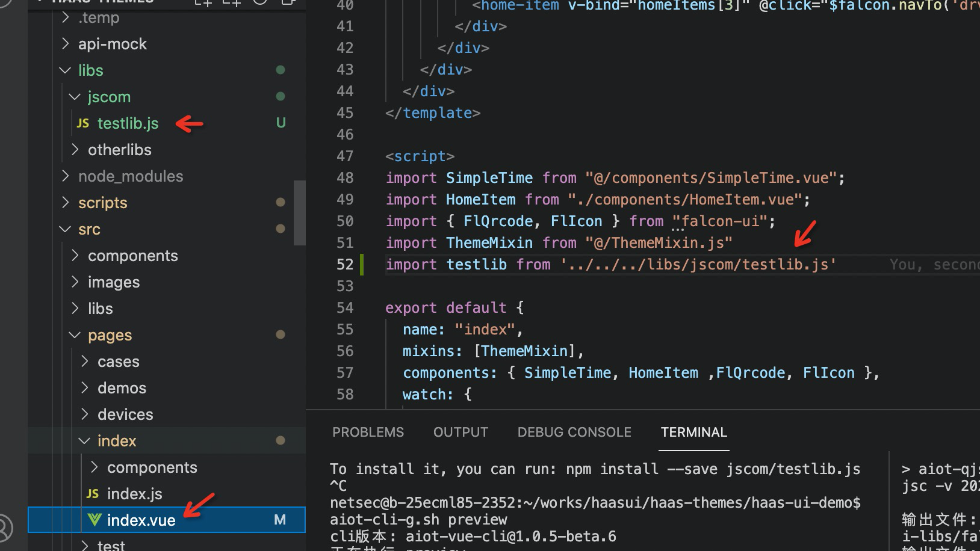Click the Vue icon beside index.vue

pyautogui.click(x=94, y=520)
